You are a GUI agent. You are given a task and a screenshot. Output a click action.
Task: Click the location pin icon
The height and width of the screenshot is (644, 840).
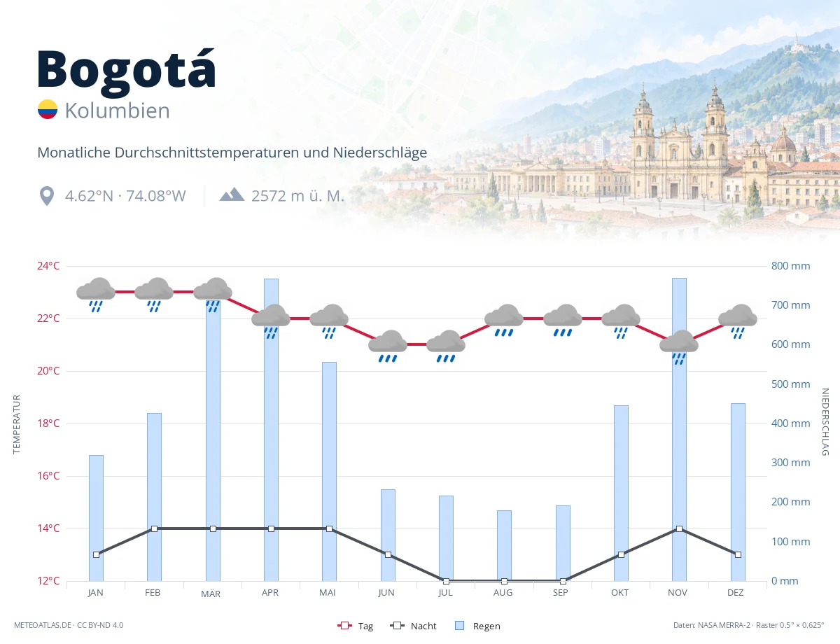click(x=47, y=196)
